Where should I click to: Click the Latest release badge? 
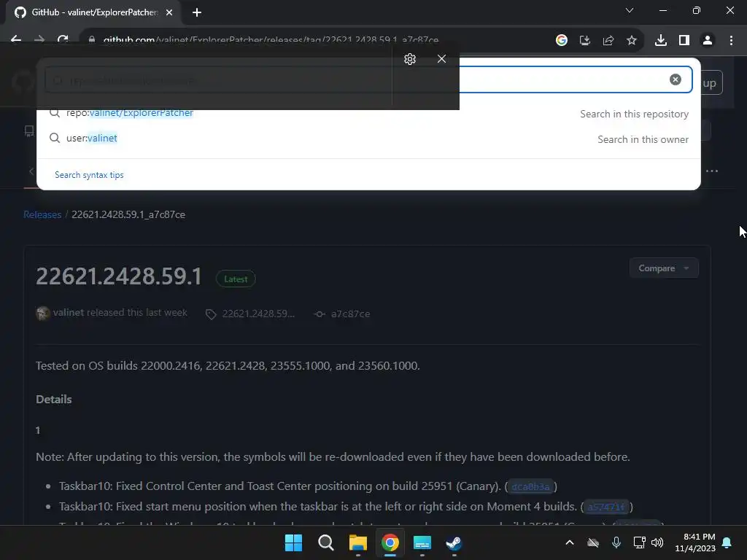(x=236, y=279)
